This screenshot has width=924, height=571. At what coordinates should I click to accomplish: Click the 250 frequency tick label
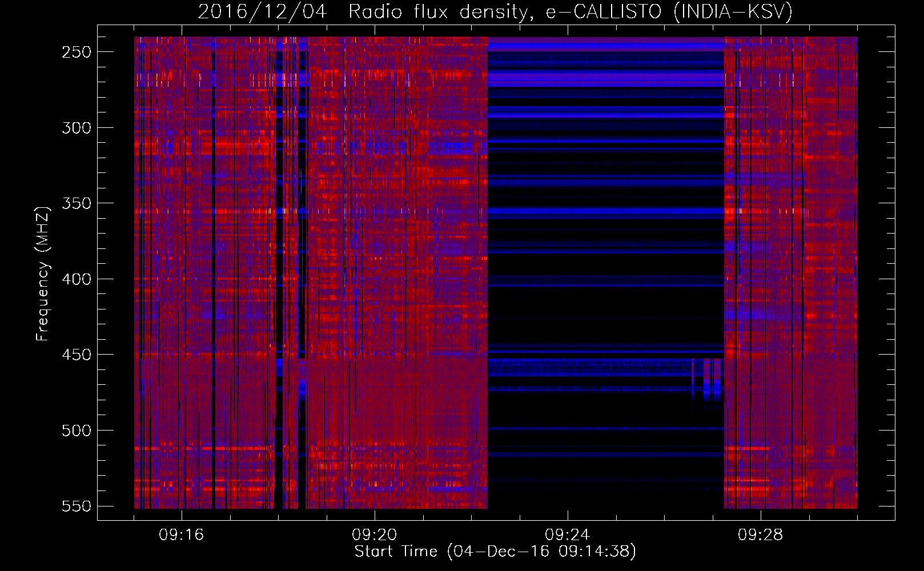pyautogui.click(x=77, y=52)
